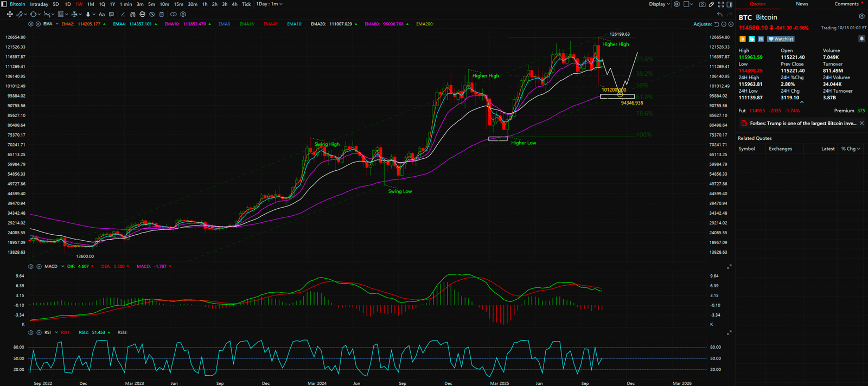Click the zoom in plus button on chart
The height and width of the screenshot is (386, 868).
731,24
